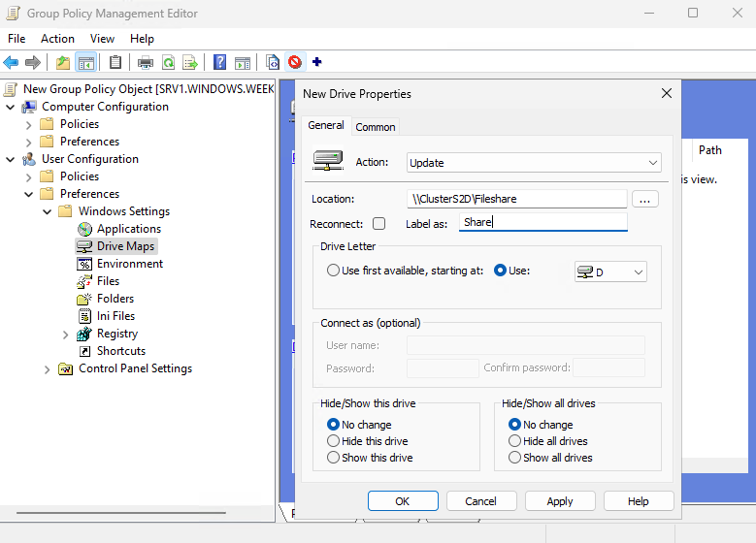Collapse the Windows Settings node
Image resolution: width=756 pixels, height=543 pixels.
[x=47, y=211]
